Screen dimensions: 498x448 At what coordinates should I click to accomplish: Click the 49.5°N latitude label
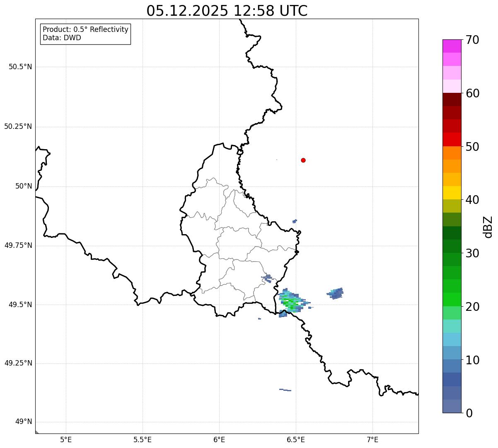coord(20,305)
